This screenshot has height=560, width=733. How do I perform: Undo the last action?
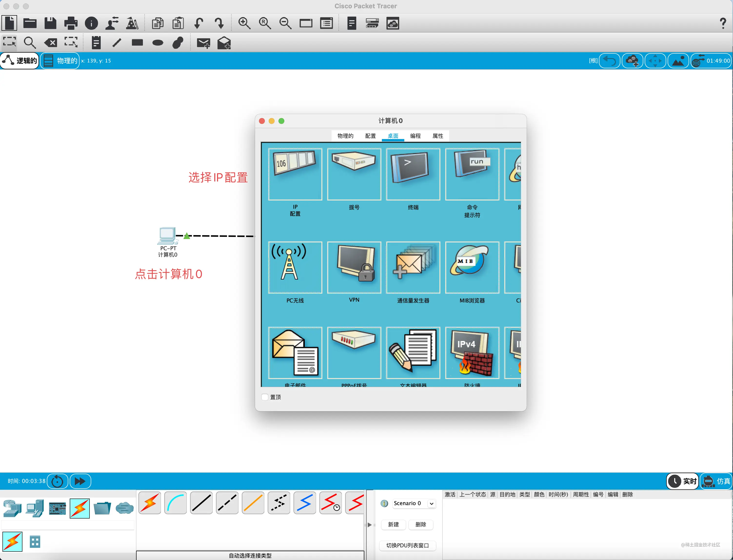point(199,23)
